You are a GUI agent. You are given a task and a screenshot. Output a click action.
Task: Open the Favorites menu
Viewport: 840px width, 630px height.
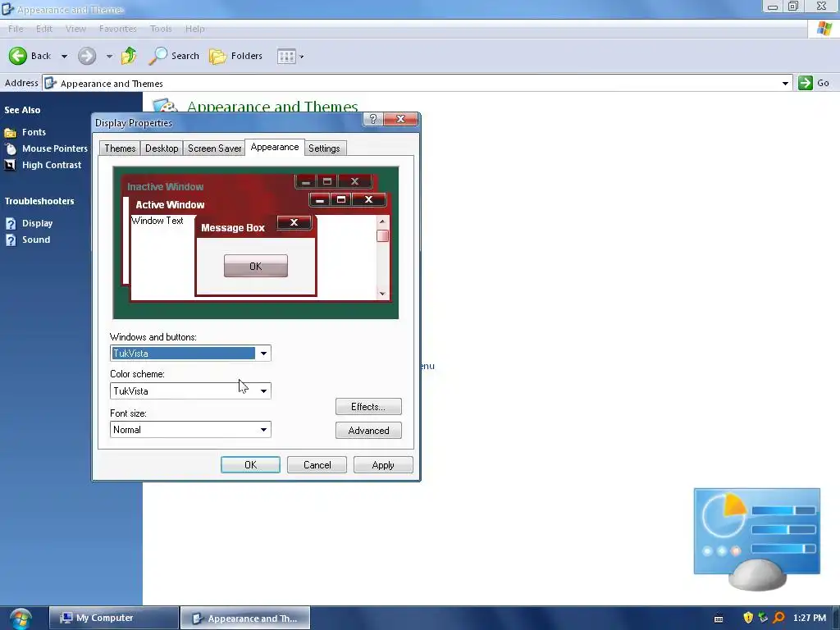(x=118, y=29)
